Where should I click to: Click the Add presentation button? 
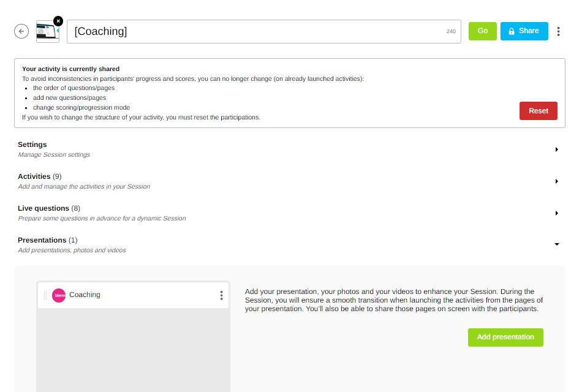point(505,337)
